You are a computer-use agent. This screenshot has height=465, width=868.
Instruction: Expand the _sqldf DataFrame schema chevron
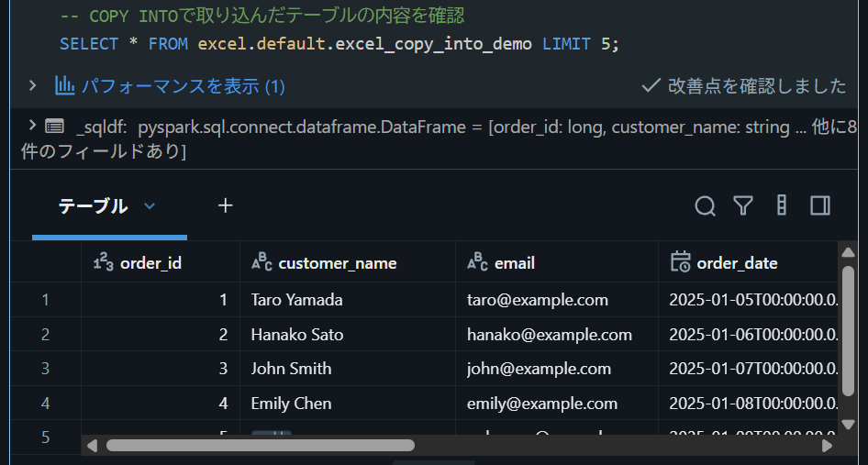point(32,126)
